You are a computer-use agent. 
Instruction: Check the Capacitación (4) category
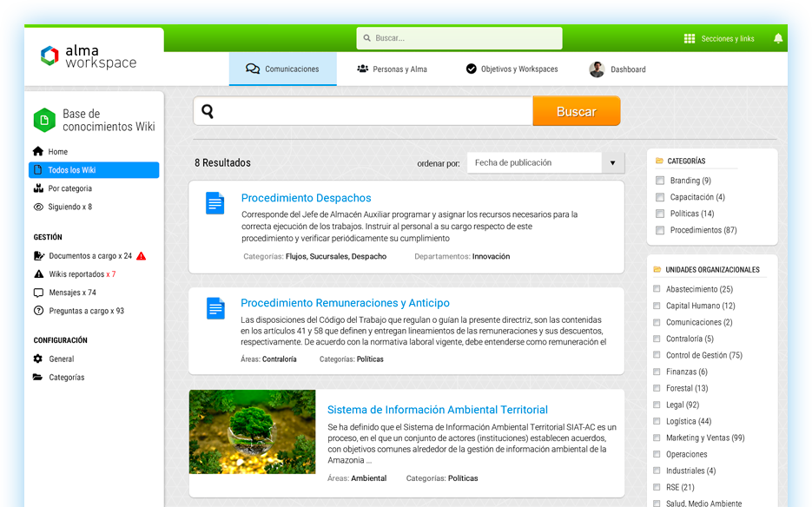(x=660, y=197)
